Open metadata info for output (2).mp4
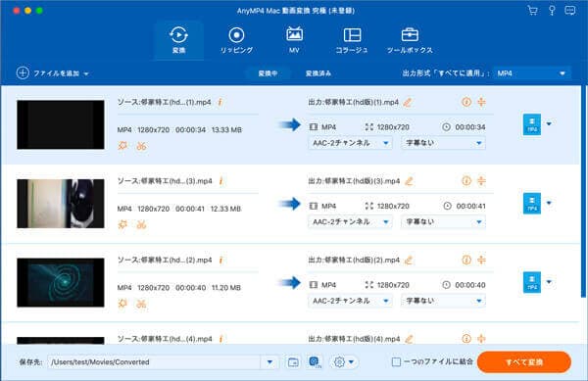Image resolution: width=588 pixels, height=381 pixels. pyautogui.click(x=466, y=260)
